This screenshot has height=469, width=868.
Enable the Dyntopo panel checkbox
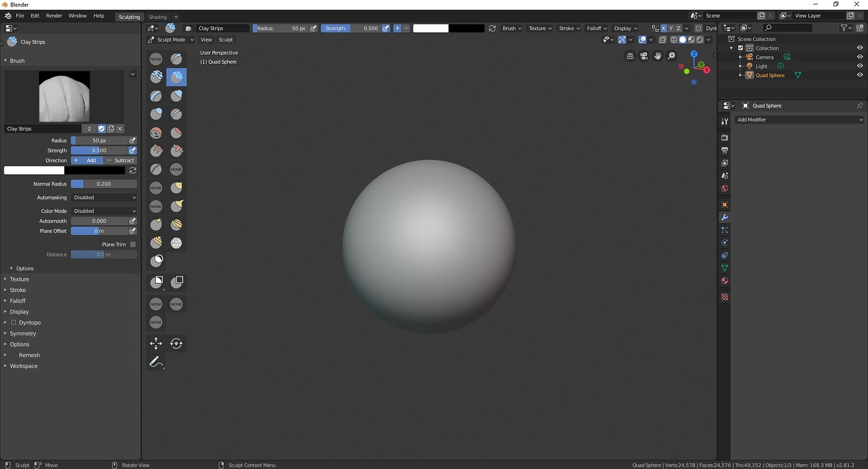click(13, 323)
